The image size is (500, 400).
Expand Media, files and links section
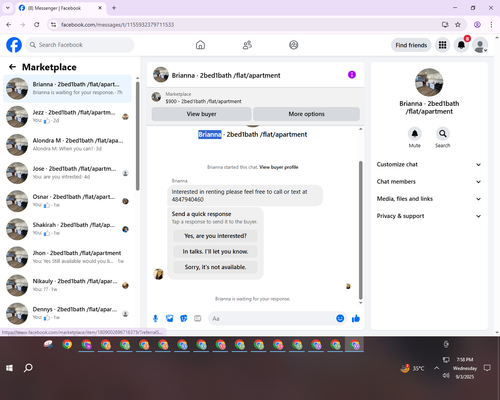(x=429, y=199)
